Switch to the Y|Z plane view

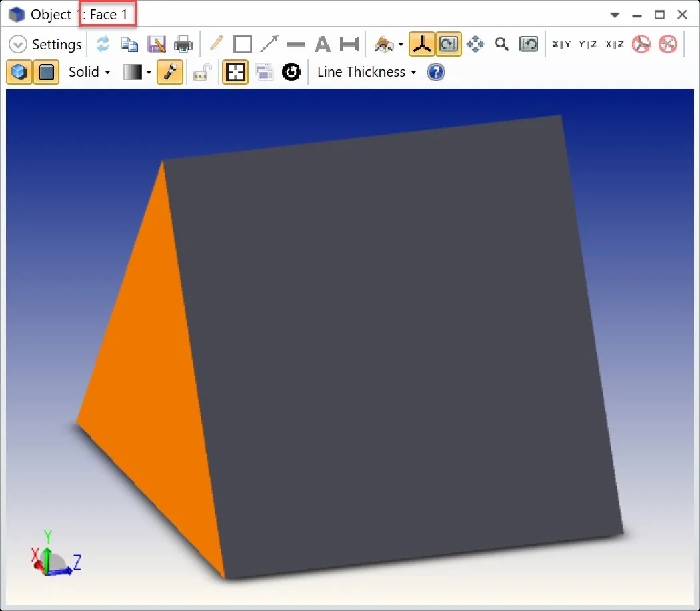[588, 45]
